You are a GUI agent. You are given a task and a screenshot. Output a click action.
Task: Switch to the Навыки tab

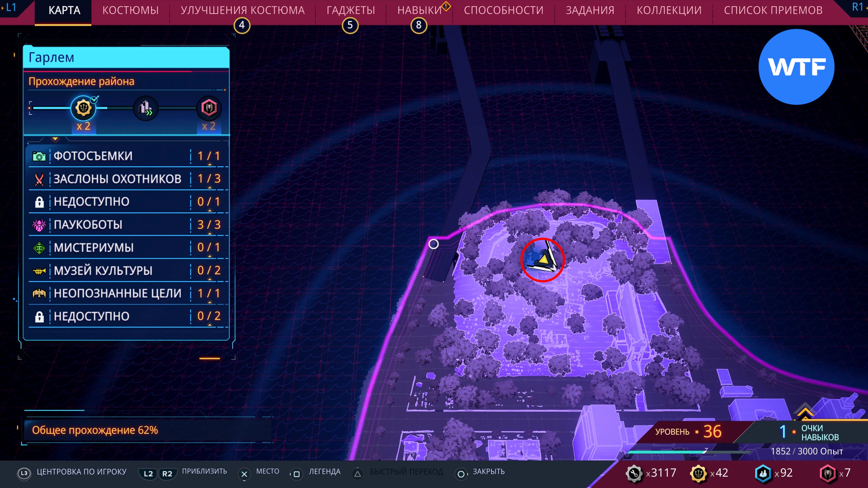click(x=419, y=10)
